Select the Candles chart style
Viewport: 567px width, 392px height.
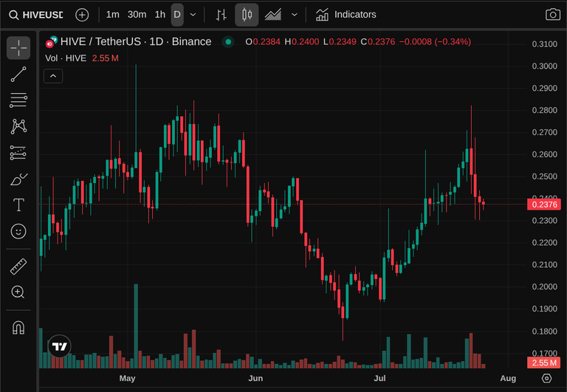pyautogui.click(x=247, y=15)
